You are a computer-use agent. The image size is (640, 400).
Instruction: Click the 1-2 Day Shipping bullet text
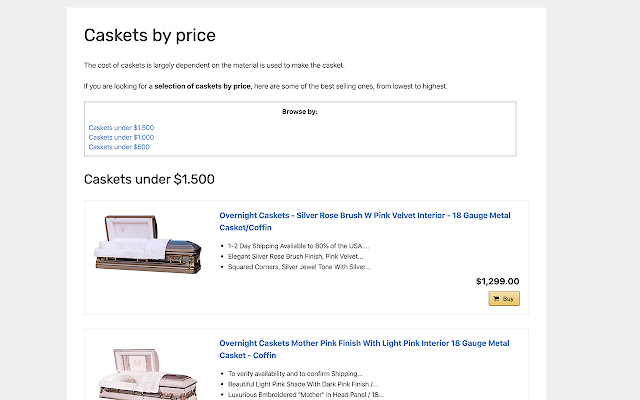(298, 245)
